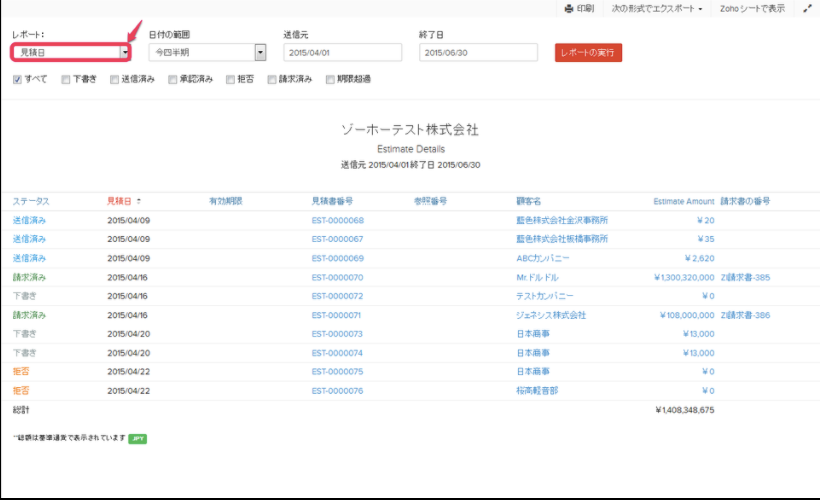Click the sort arrow beside 見積日 header

pyautogui.click(x=139, y=201)
